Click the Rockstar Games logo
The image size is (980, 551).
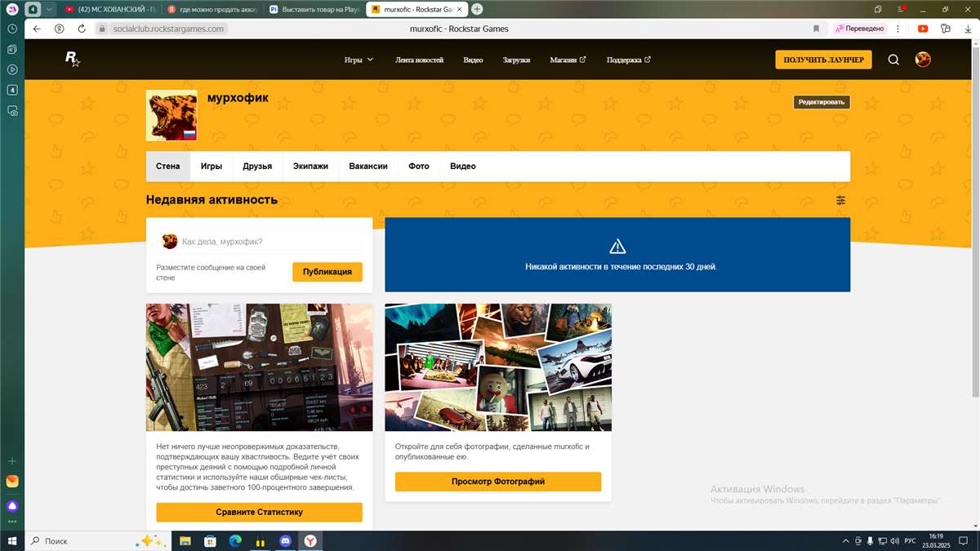click(73, 59)
